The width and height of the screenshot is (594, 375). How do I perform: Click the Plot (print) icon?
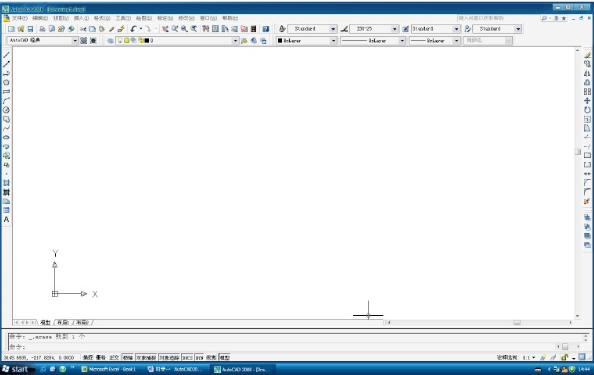42,29
